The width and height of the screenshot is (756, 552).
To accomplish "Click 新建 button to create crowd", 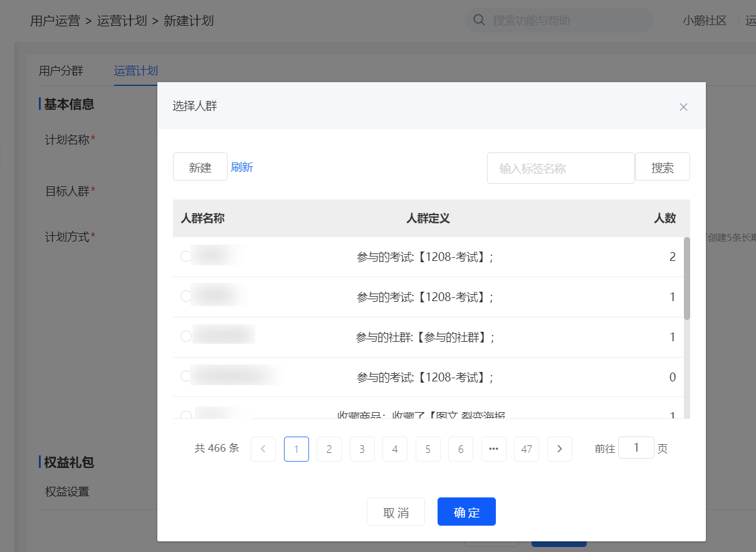I will pos(200,167).
